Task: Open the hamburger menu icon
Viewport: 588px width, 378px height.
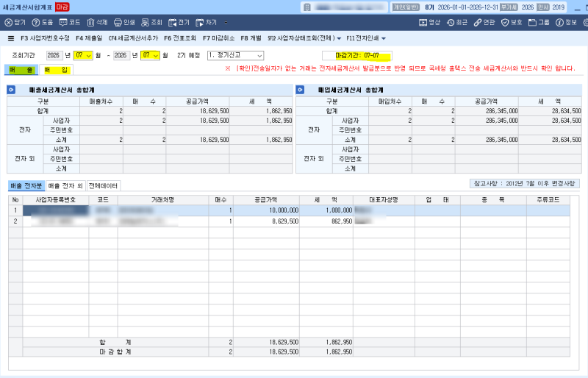Action: 11,38
